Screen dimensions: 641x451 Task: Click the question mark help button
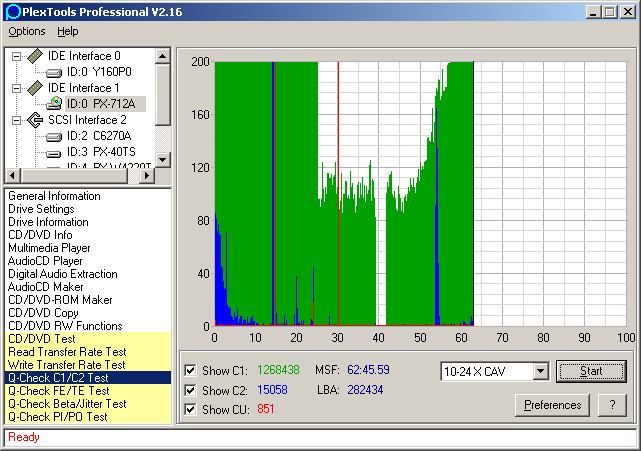[x=612, y=405]
